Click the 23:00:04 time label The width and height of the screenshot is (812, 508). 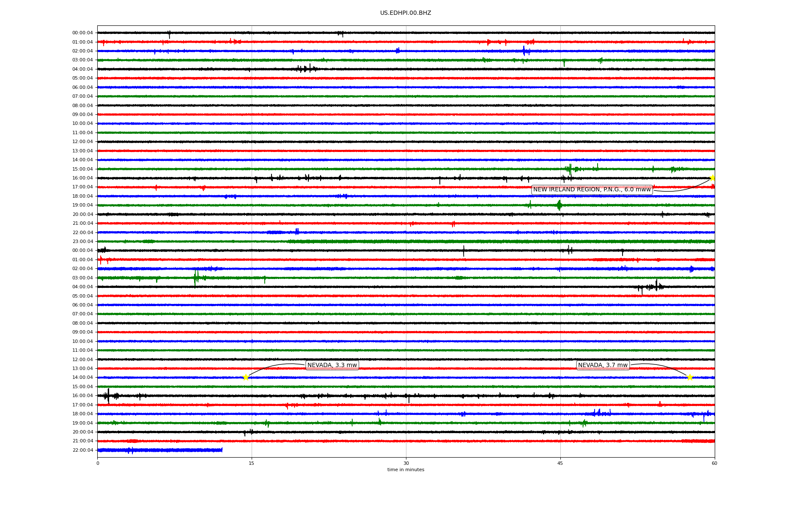(x=82, y=242)
